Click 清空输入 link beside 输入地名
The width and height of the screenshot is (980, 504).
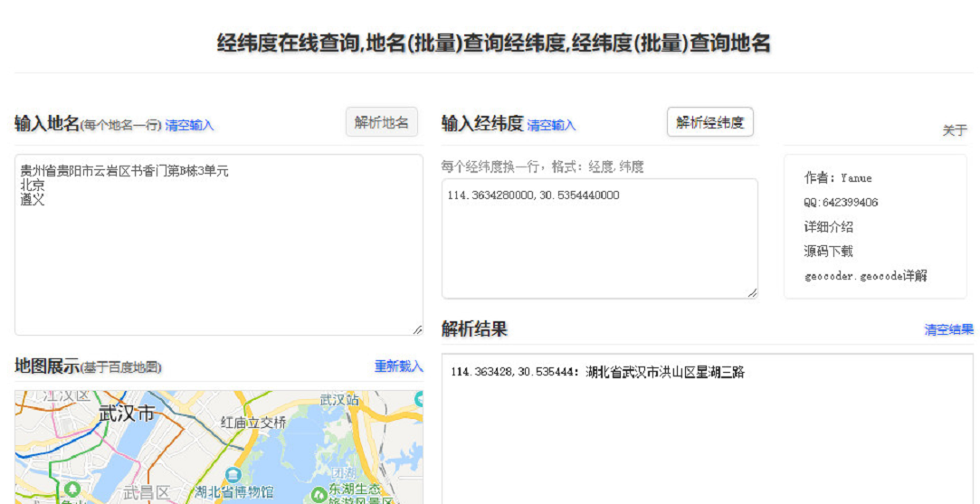(x=189, y=126)
